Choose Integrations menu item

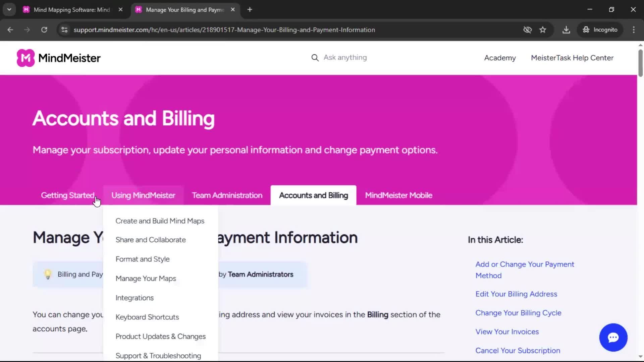[135, 298]
